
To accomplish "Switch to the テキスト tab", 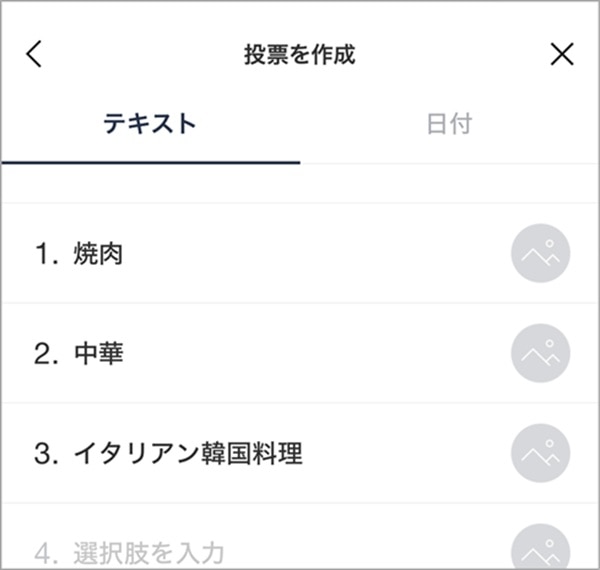I will (x=150, y=124).
